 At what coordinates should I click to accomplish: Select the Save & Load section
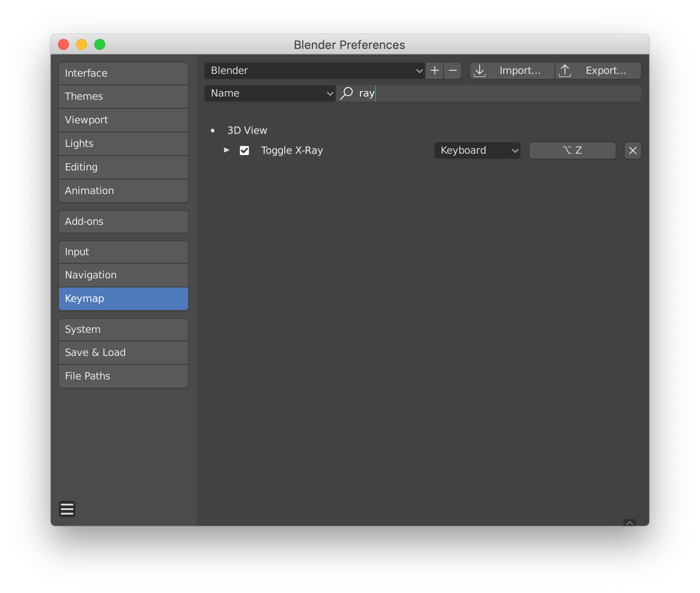coord(123,352)
